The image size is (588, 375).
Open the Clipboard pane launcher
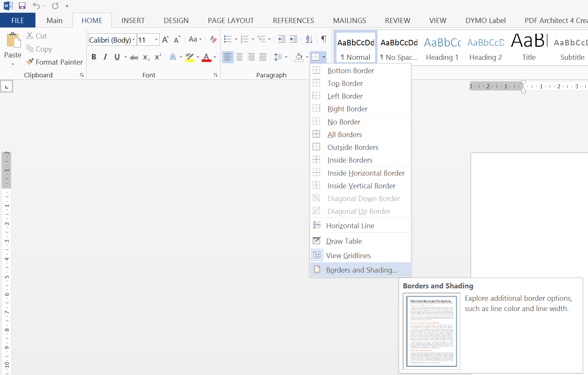click(x=82, y=75)
